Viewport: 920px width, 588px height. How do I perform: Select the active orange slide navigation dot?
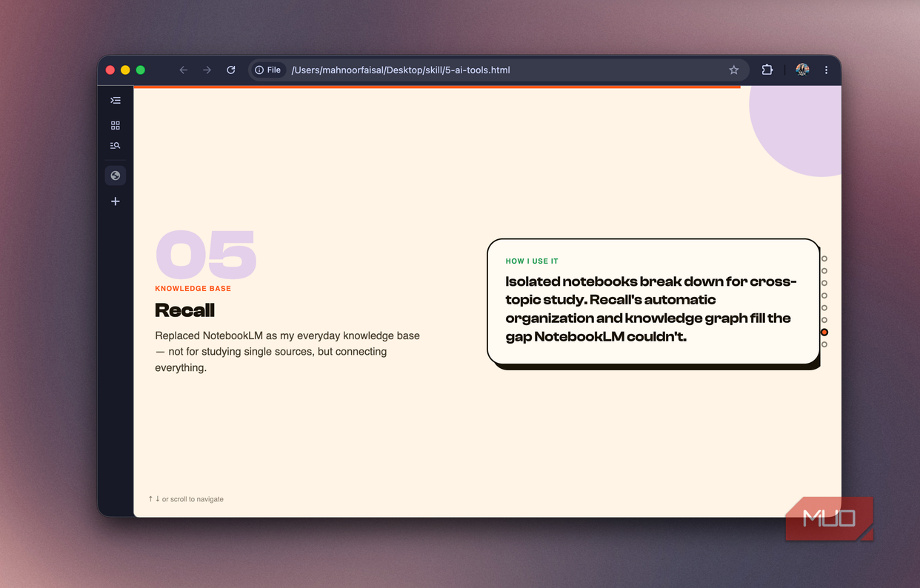pyautogui.click(x=824, y=333)
